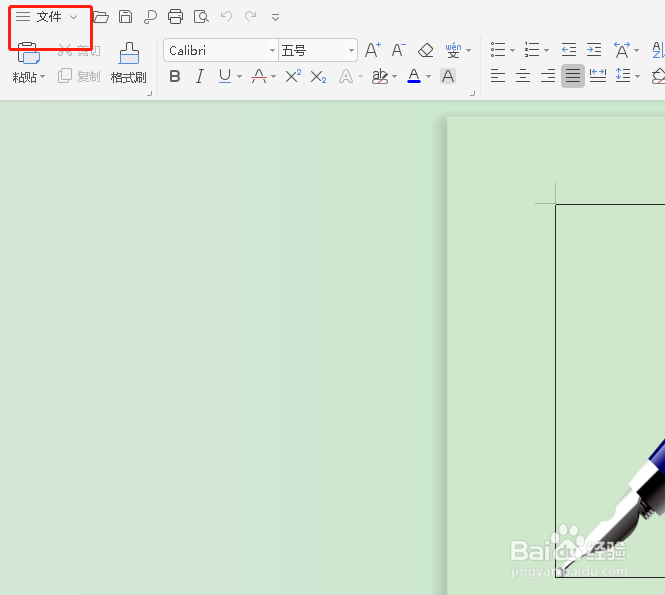Screen dimensions: 665x595
Task: Click the export to PDF icon
Action: coord(150,17)
